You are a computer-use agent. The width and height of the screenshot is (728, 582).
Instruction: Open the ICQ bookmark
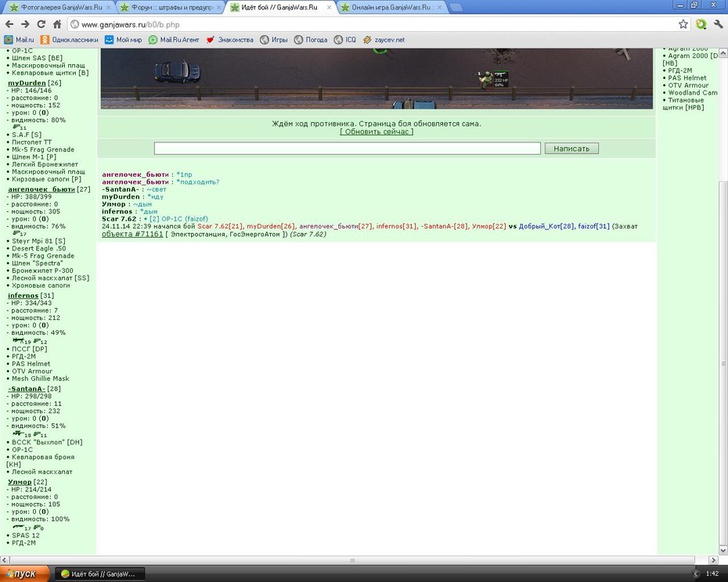pyautogui.click(x=345, y=40)
